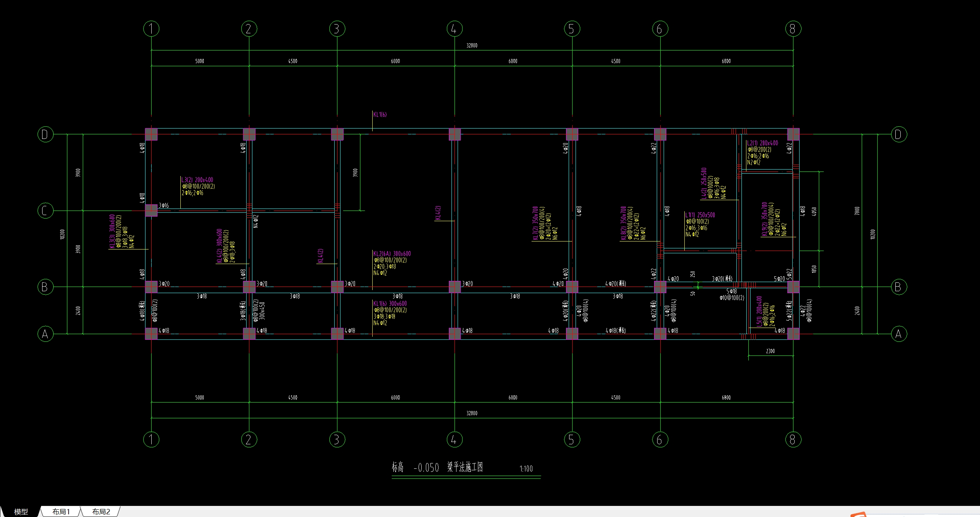Viewport: 980px width, 517px height.
Task: Click the N2Φ12 text under L2(1)
Action: 754,163
